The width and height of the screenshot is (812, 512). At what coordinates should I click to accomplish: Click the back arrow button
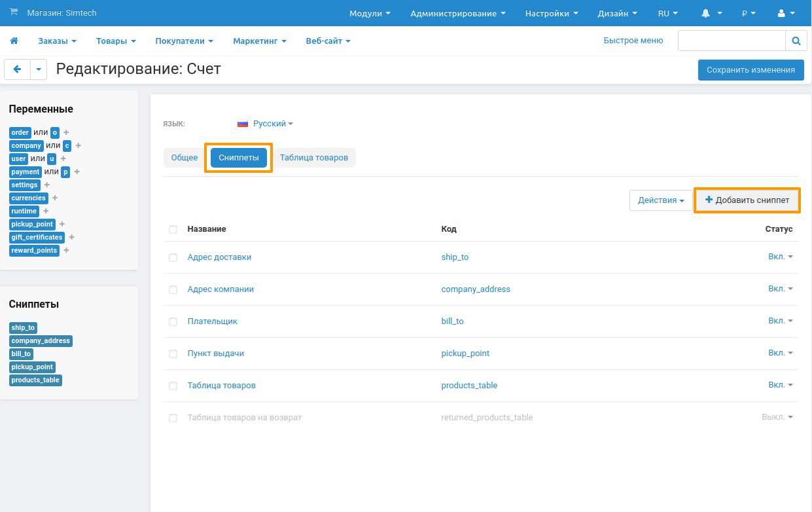coord(17,69)
